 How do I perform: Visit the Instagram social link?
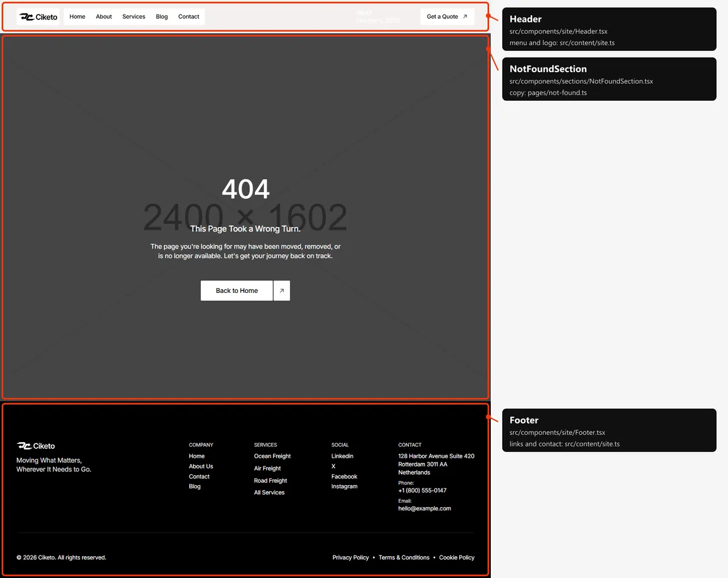click(x=344, y=486)
